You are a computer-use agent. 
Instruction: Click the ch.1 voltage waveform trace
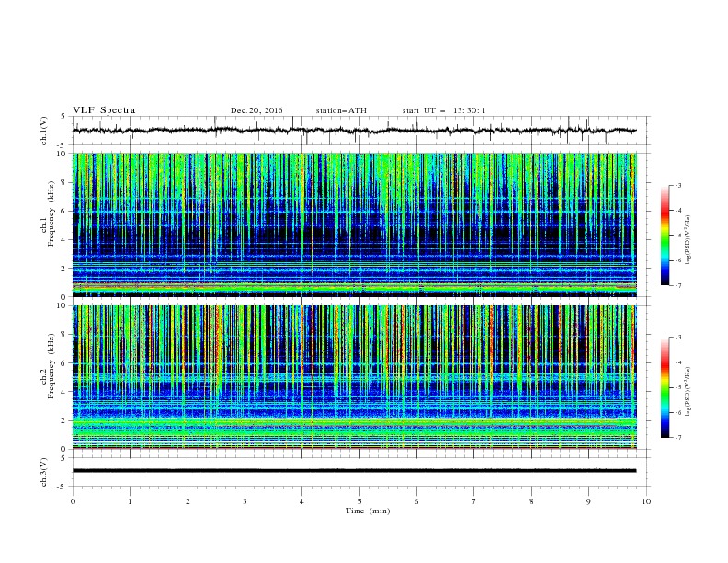tap(355, 131)
